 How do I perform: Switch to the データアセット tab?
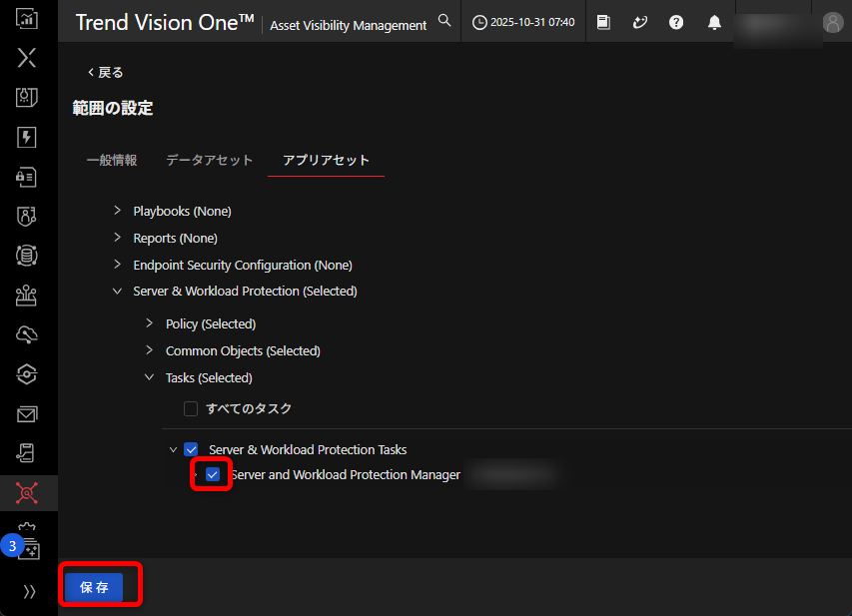tap(209, 160)
